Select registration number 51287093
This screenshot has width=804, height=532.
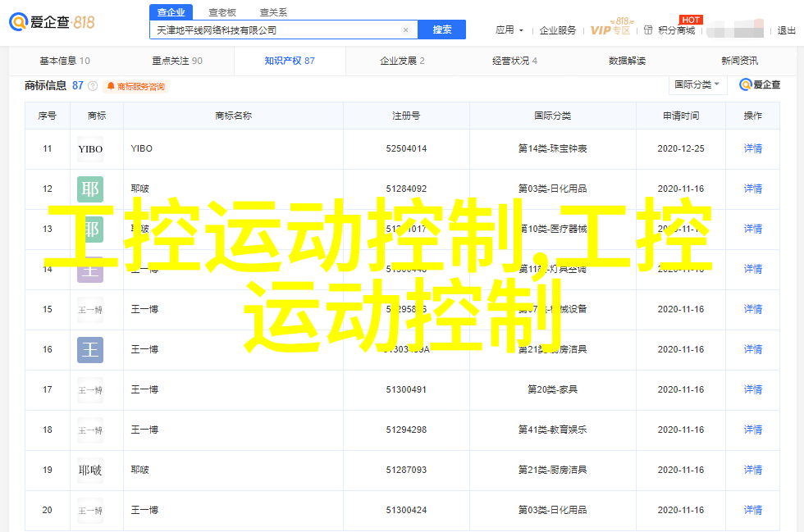[x=406, y=470]
